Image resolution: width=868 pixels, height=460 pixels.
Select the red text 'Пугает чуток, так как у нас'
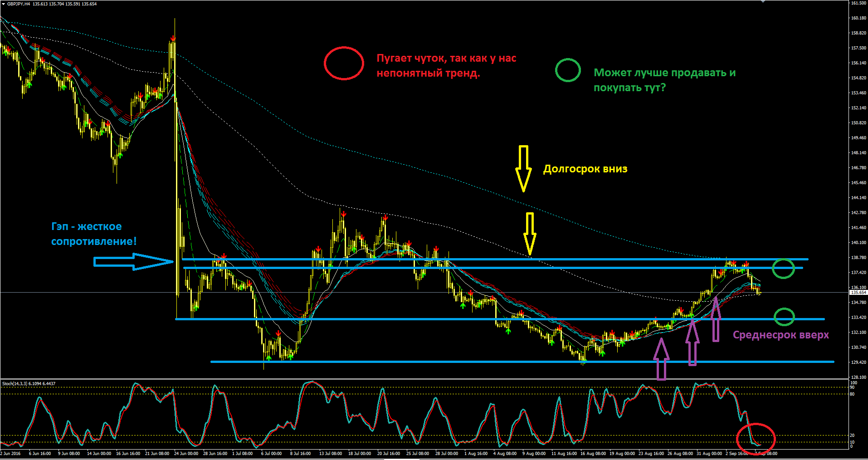point(446,58)
